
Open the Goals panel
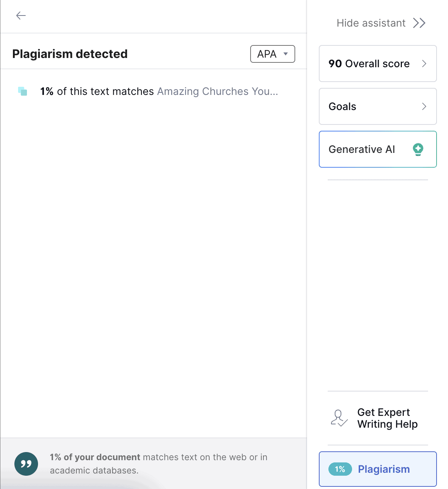(342, 106)
